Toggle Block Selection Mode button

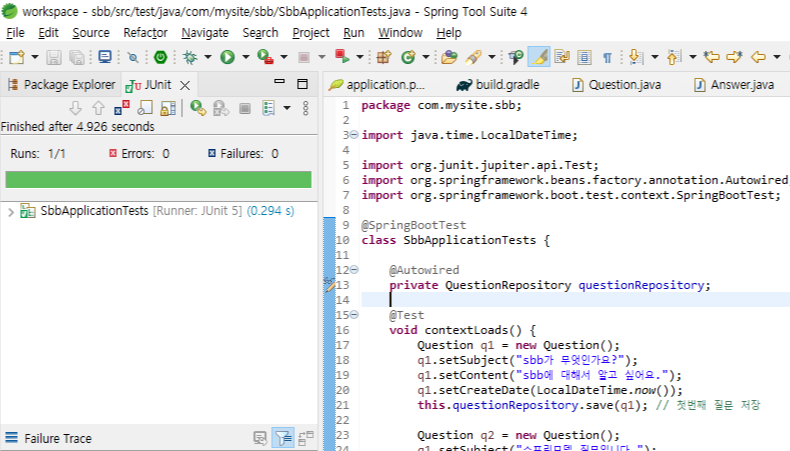click(584, 57)
